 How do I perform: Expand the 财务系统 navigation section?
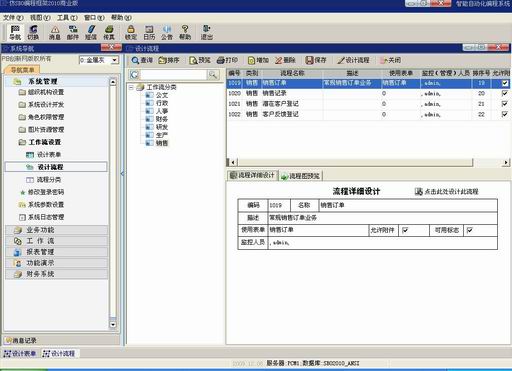coord(56,274)
